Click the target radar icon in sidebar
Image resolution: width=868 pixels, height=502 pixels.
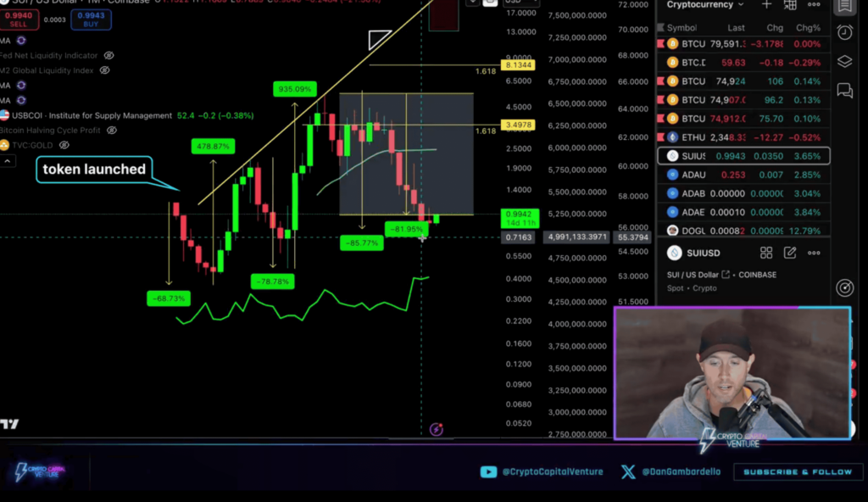845,287
